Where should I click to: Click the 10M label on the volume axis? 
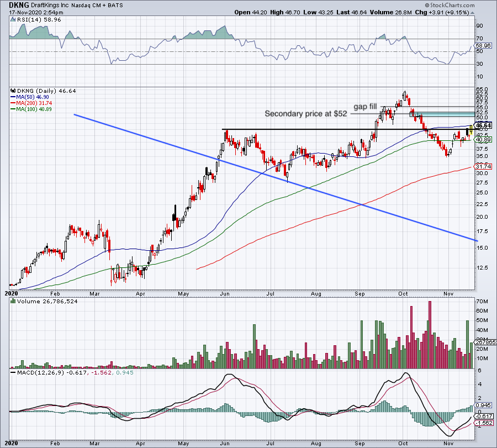coord(481,359)
